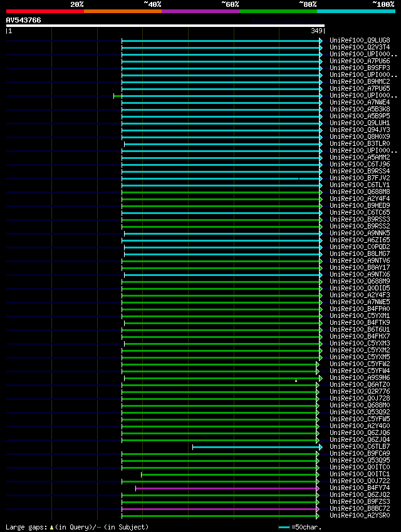401x532 pixels.
Task: Select the hit label UniRef100_C6TJ96
Action: pos(360,164)
